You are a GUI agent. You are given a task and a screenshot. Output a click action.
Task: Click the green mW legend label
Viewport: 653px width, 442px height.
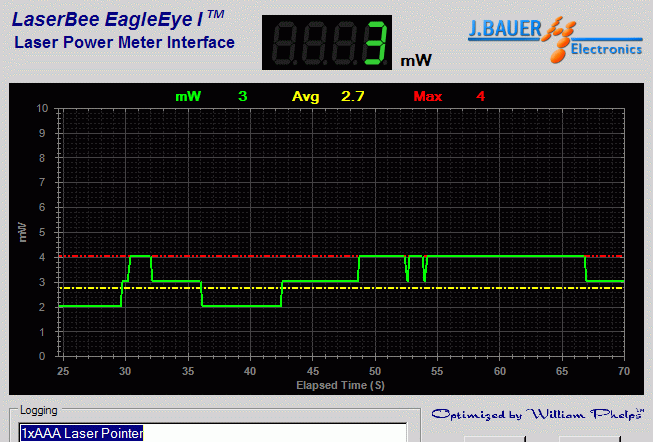point(188,96)
